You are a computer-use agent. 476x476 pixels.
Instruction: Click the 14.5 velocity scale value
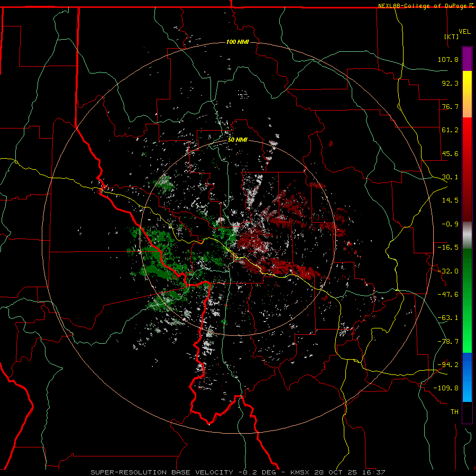(450, 200)
